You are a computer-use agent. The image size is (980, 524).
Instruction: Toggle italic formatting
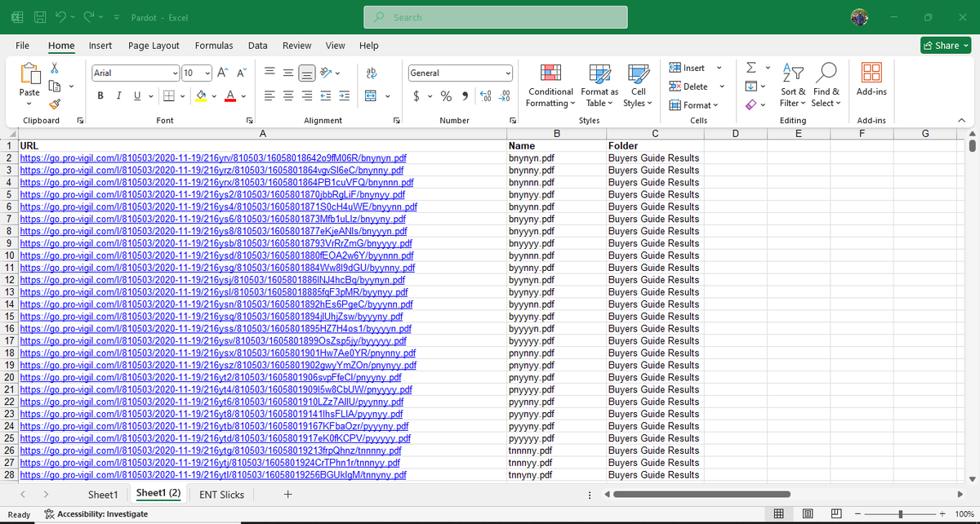coord(118,95)
